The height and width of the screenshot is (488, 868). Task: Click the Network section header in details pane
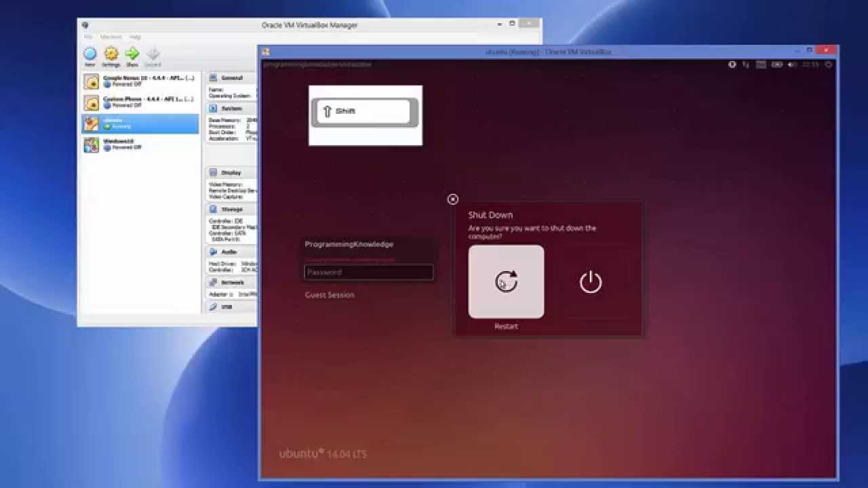point(231,283)
